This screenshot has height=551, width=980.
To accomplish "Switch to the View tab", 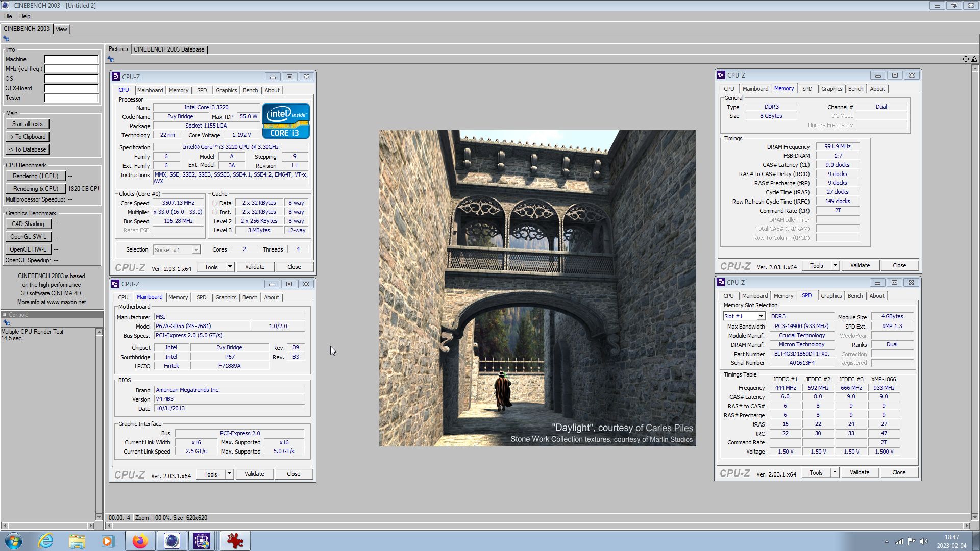I will point(61,29).
